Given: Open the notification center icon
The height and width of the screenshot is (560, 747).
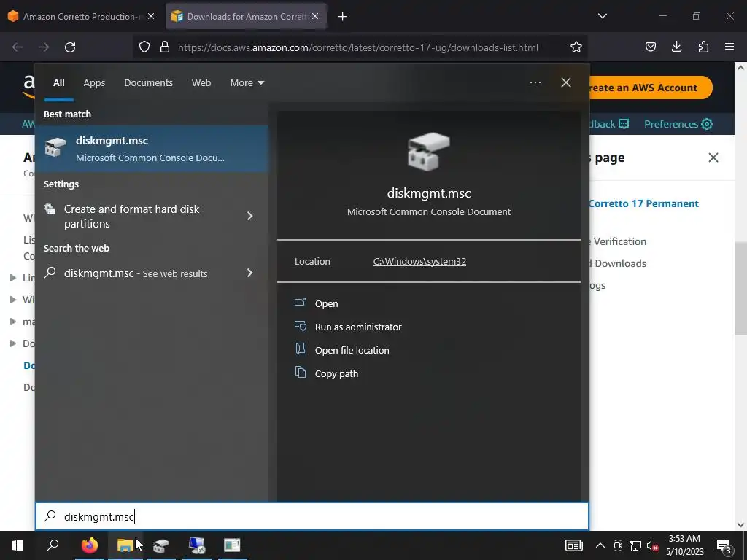Looking at the screenshot, I should (724, 547).
